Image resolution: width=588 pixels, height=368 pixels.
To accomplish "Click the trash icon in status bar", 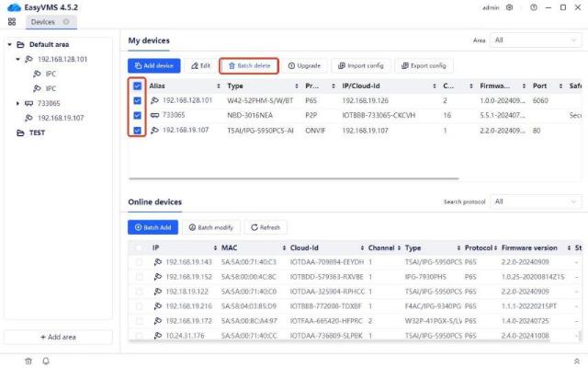I will coord(28,361).
